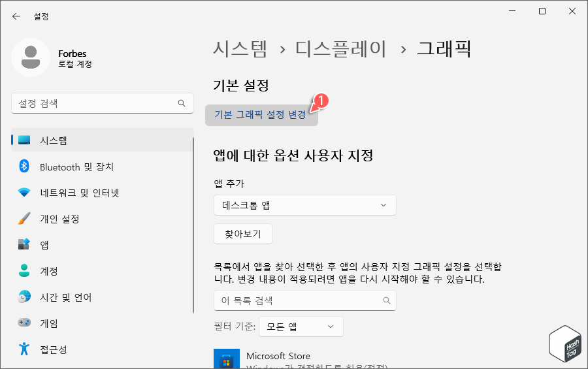Image resolution: width=588 pixels, height=369 pixels.
Task: Click the back arrow icon
Action: (x=16, y=16)
